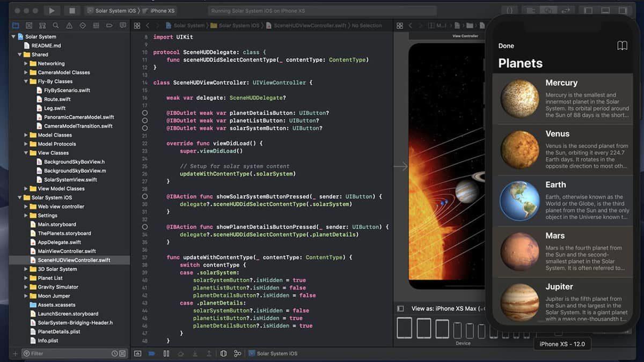Expand the Planet List folder

pyautogui.click(x=26, y=278)
